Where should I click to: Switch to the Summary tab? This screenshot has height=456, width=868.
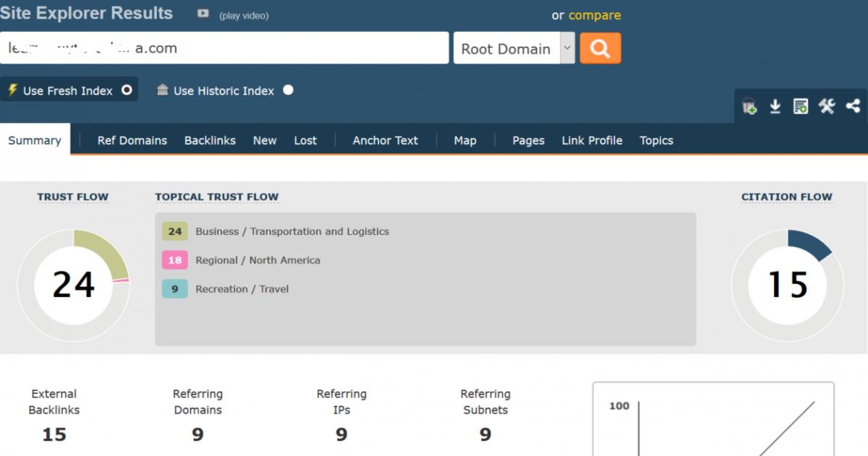tap(35, 140)
